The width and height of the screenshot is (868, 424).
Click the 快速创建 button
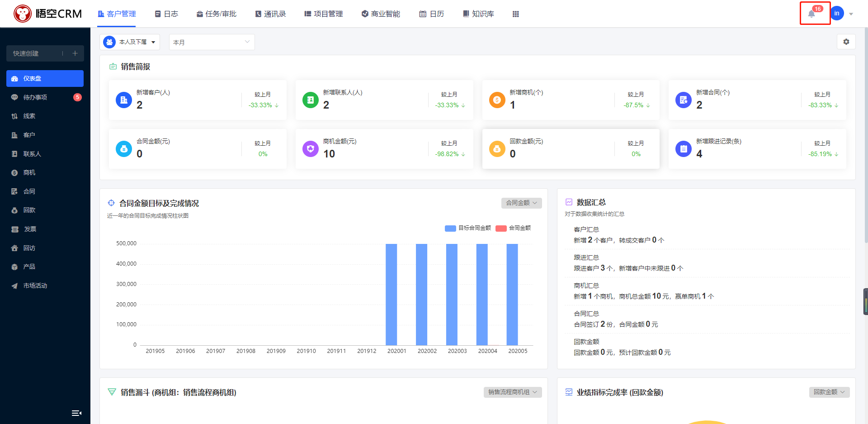(x=45, y=53)
